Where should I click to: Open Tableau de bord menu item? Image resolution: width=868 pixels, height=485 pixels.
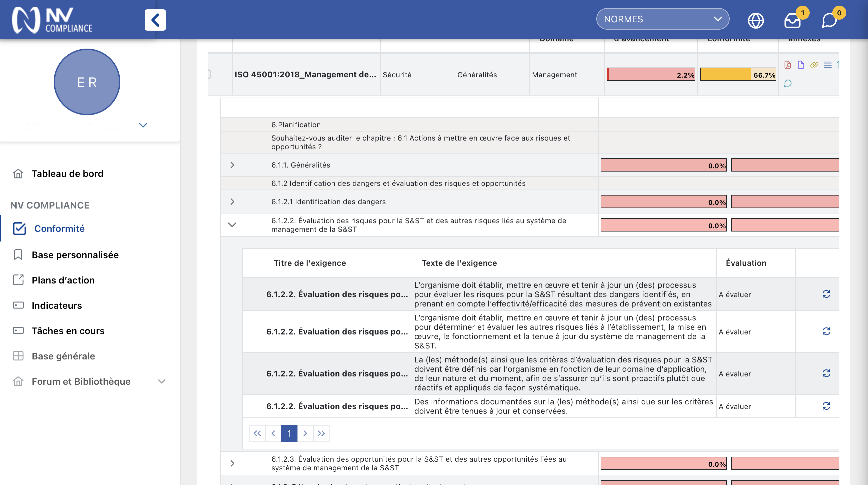pyautogui.click(x=67, y=174)
